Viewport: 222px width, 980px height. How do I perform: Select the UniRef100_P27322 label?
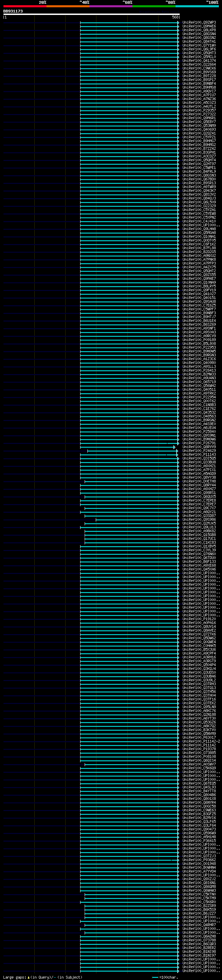coord(199,114)
